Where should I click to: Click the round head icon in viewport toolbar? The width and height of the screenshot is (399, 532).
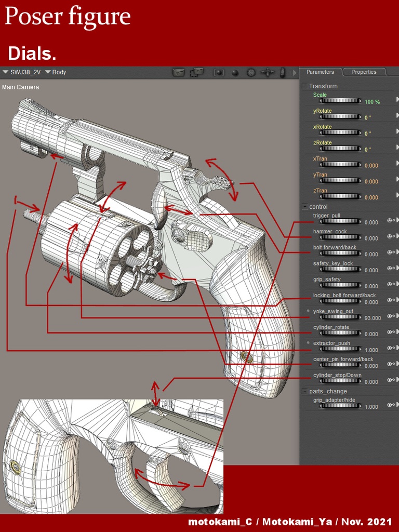point(251,73)
